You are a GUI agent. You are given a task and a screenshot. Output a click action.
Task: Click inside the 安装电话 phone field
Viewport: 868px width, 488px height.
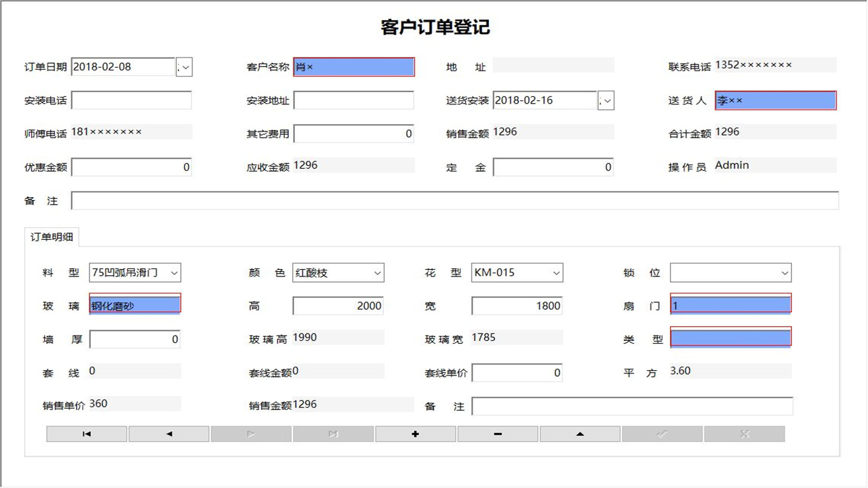[x=131, y=100]
